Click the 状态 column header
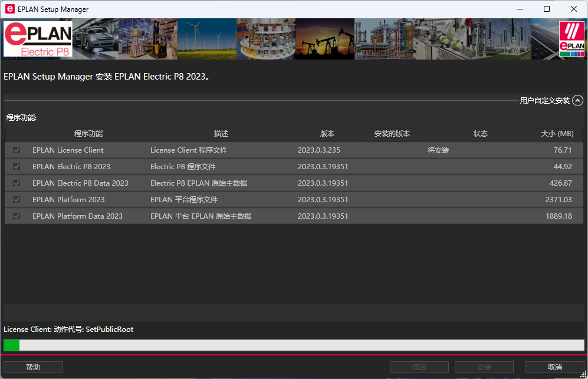Screen dimensions: 588x379 481,134
